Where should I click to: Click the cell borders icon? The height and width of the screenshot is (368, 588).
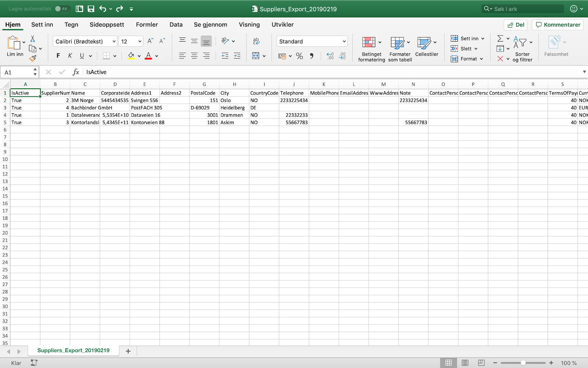click(106, 56)
